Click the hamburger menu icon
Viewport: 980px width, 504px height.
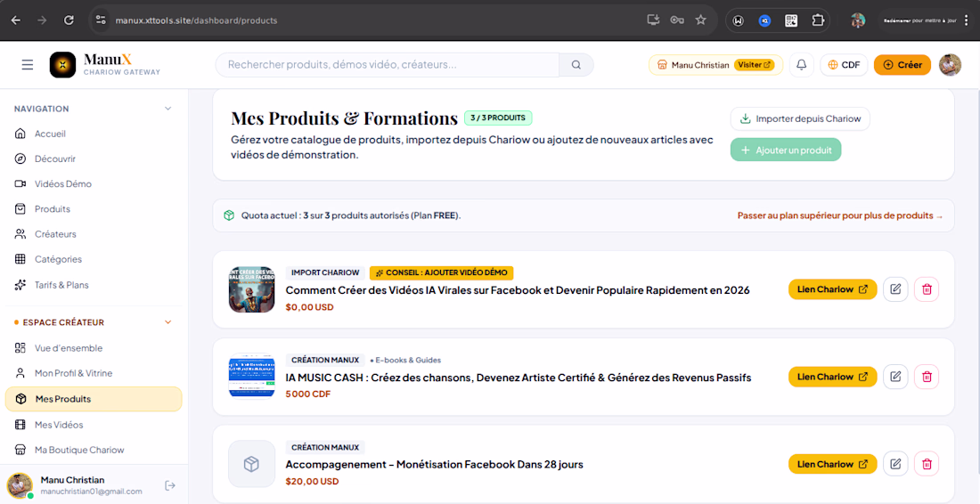click(28, 65)
